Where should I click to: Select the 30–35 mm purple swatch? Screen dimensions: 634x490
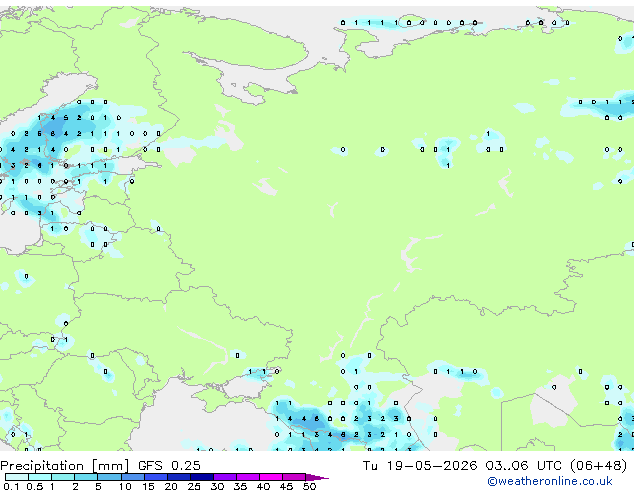click(225, 477)
